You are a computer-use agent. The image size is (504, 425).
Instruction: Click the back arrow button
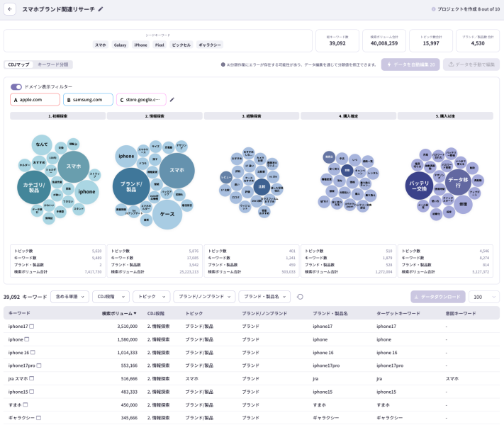coord(9,9)
